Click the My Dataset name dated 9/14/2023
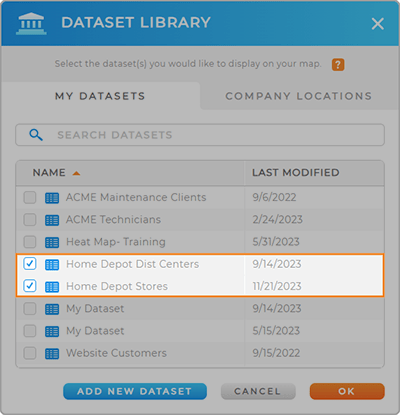The width and height of the screenshot is (400, 415). (x=95, y=309)
